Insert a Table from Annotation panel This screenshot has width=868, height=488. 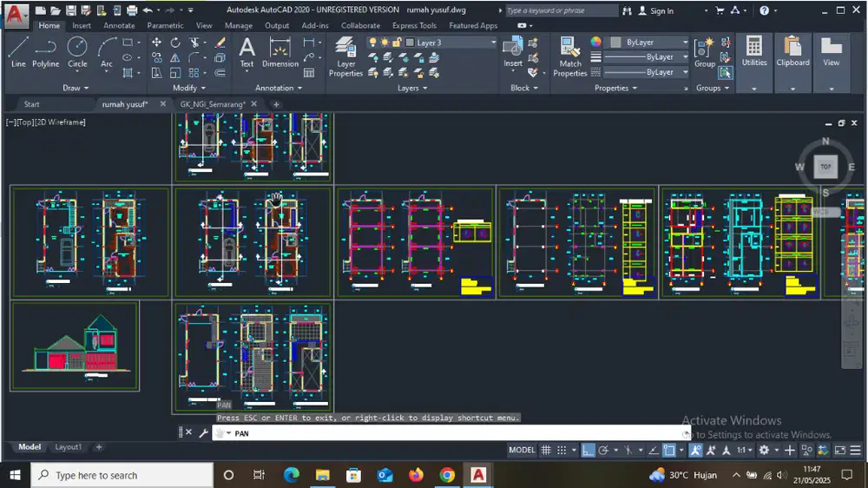(x=309, y=73)
